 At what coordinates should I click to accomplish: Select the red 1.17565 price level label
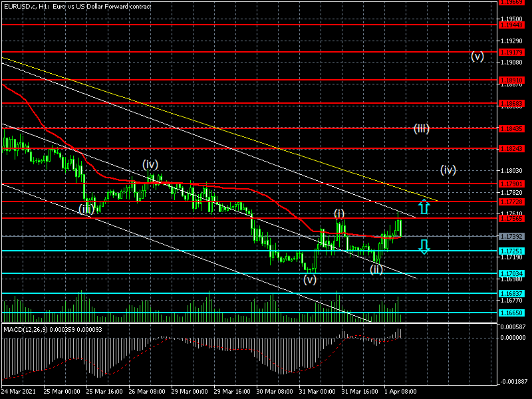(x=511, y=219)
